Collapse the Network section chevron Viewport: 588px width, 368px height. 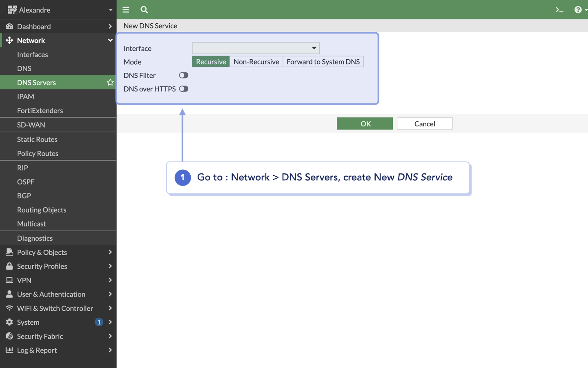pos(109,40)
